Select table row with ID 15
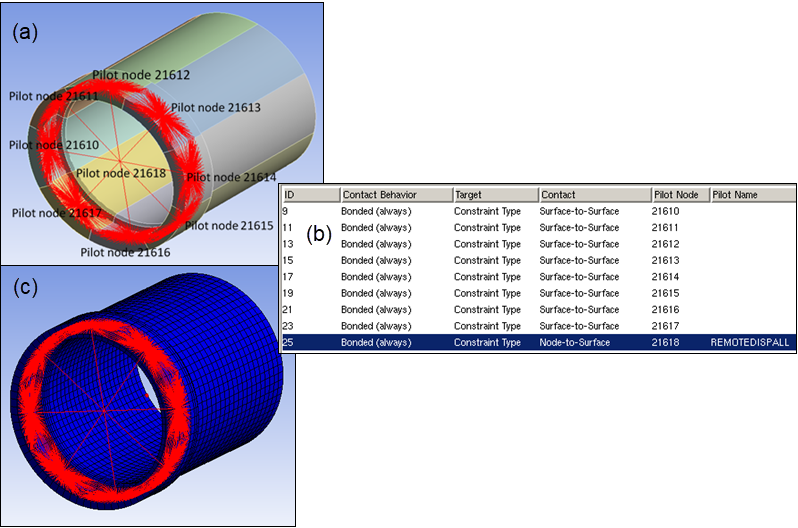Screen dimensions: 798x528 [x=538, y=260]
